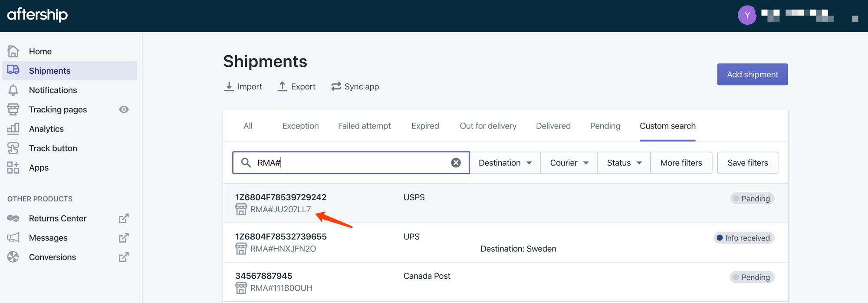Switch to the Delivered tab

[x=553, y=126]
